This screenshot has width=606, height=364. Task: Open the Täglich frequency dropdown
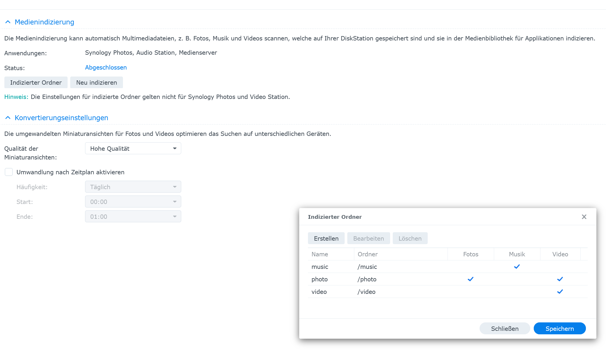pyautogui.click(x=133, y=187)
